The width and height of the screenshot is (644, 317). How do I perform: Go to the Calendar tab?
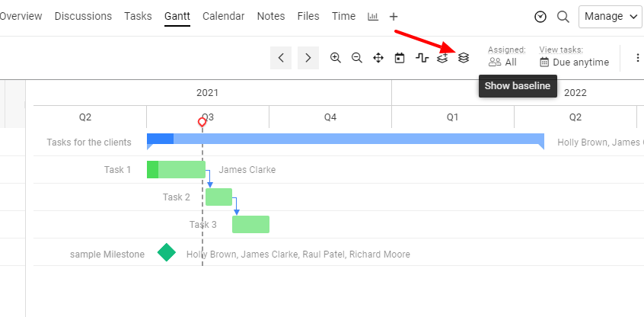click(x=224, y=17)
